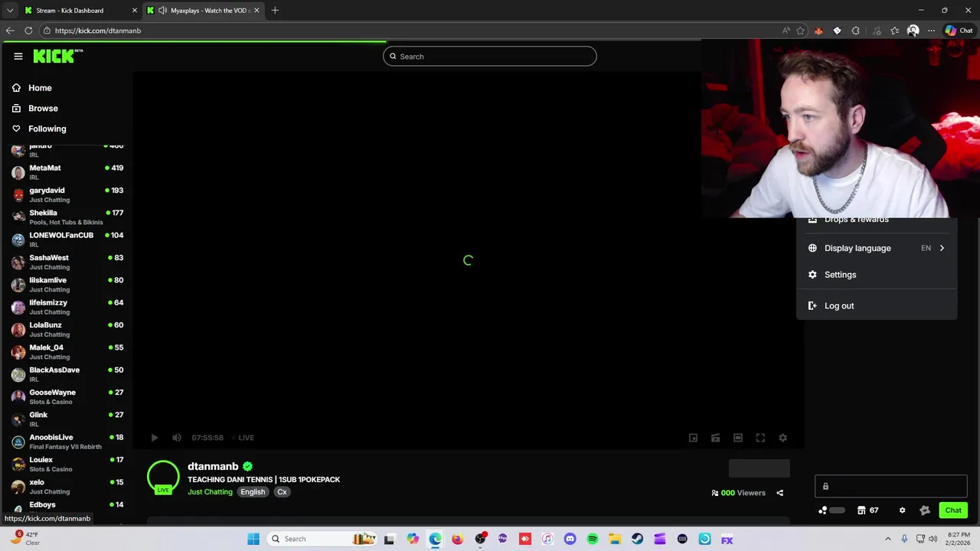Mute the video volume icon
The image size is (980, 551).
(x=177, y=438)
